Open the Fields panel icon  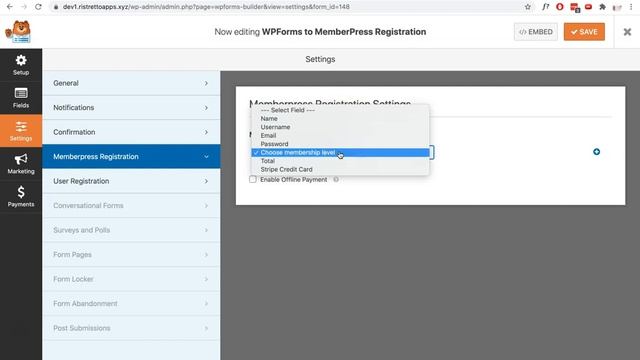[21, 98]
